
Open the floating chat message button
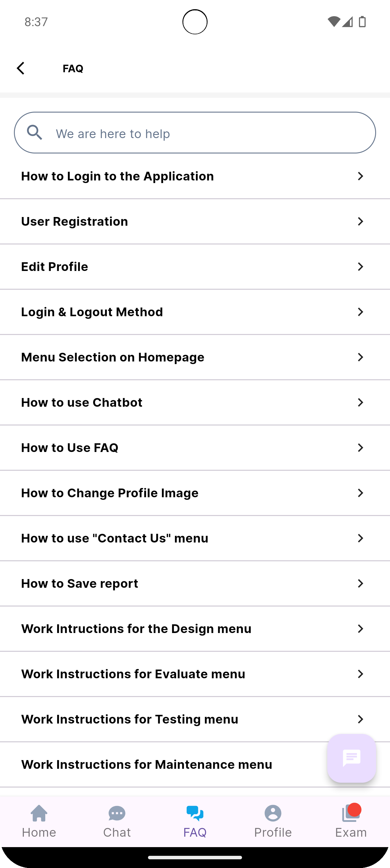tap(352, 758)
